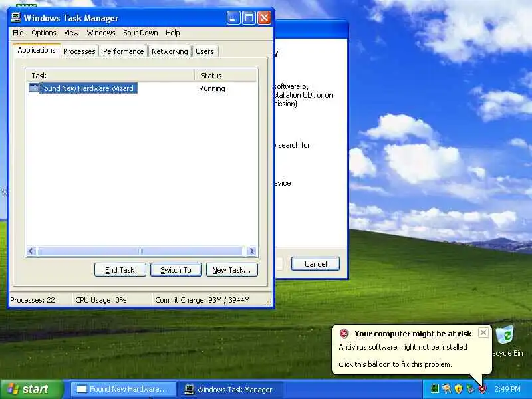Open the Windows menu
This screenshot has width=532, height=399.
(101, 33)
